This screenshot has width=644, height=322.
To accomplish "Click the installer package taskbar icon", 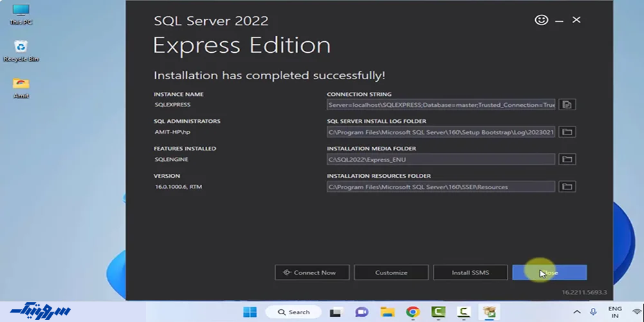I will [x=489, y=312].
